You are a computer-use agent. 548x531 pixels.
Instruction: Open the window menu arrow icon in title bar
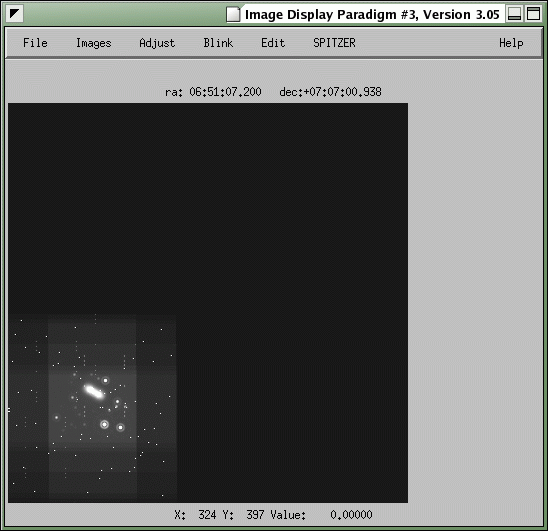tap(15, 14)
